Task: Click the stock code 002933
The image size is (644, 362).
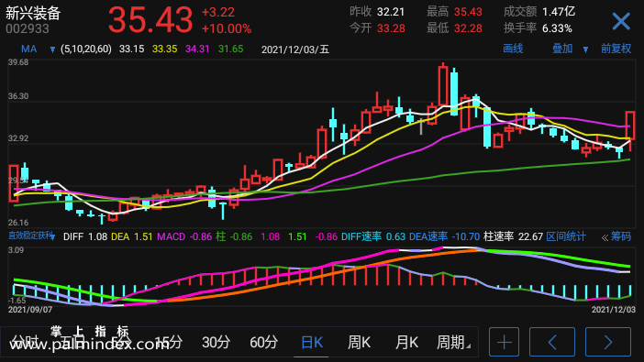Action: click(x=28, y=28)
